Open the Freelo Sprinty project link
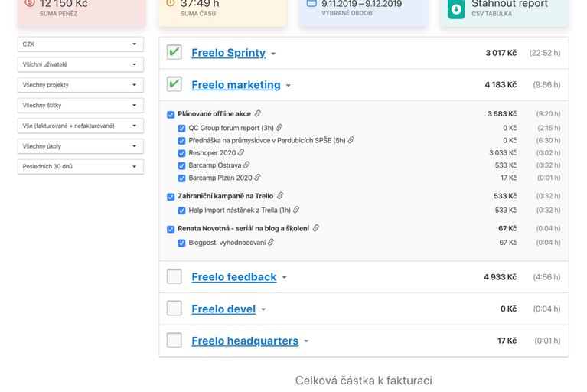This screenshot has width=587, height=392. click(228, 53)
